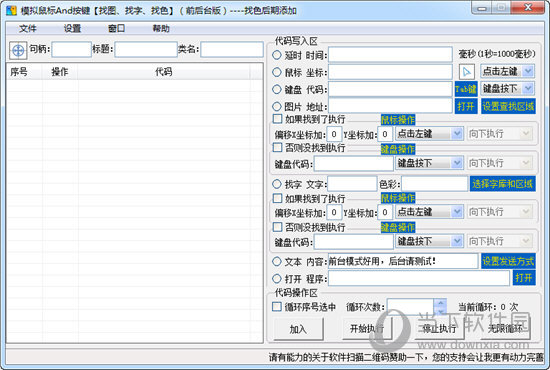Click the 无限循环 button
550x370 pixels.
point(505,329)
